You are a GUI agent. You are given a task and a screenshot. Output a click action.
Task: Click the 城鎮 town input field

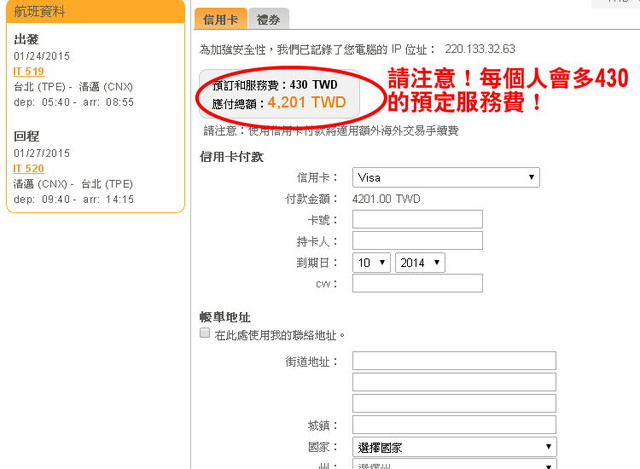(x=454, y=426)
